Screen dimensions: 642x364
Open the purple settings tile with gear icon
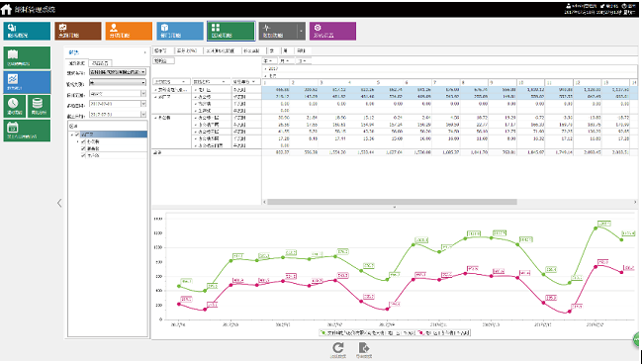coord(332,31)
